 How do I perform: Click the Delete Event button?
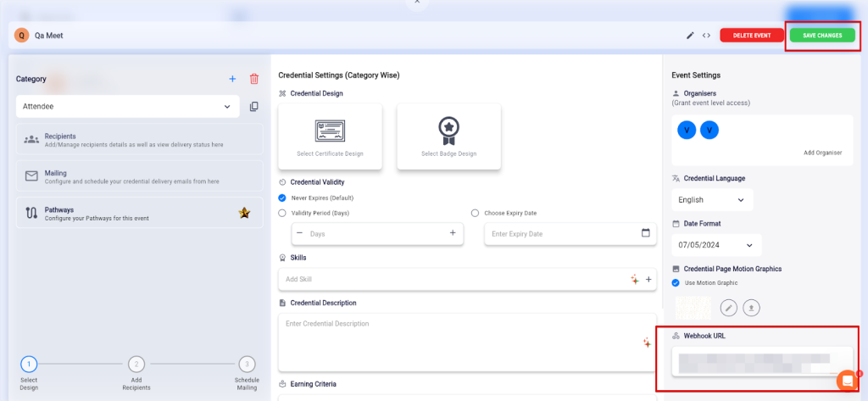751,36
